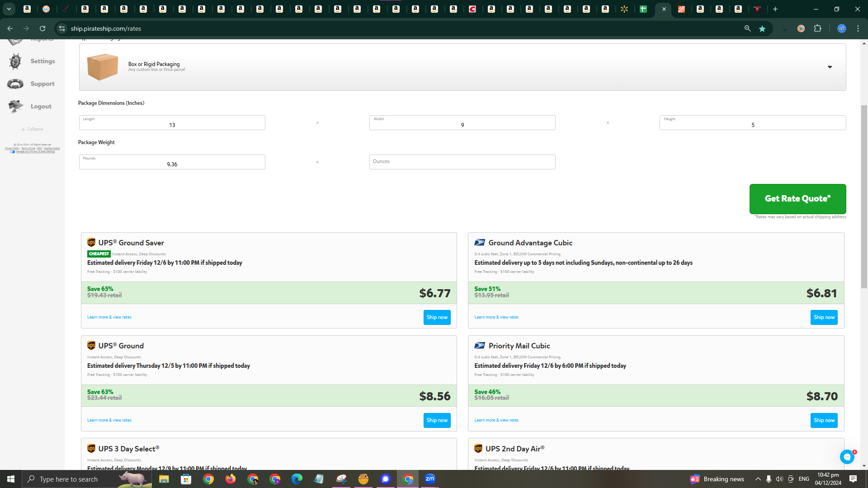Close the current Pirate Ship tab
The image size is (868, 488).
click(x=664, y=9)
